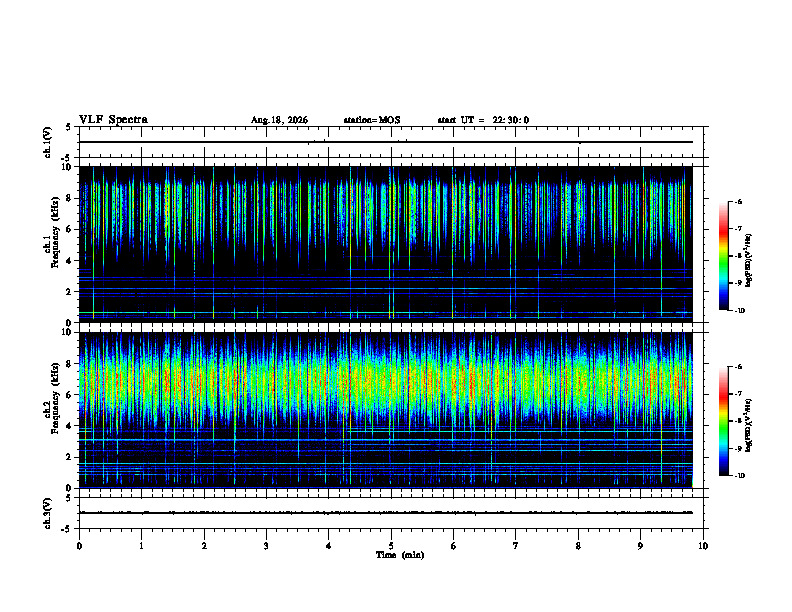Click the "5" tick on ch.1(V) axis
This screenshot has width=792, height=612.
68,128
